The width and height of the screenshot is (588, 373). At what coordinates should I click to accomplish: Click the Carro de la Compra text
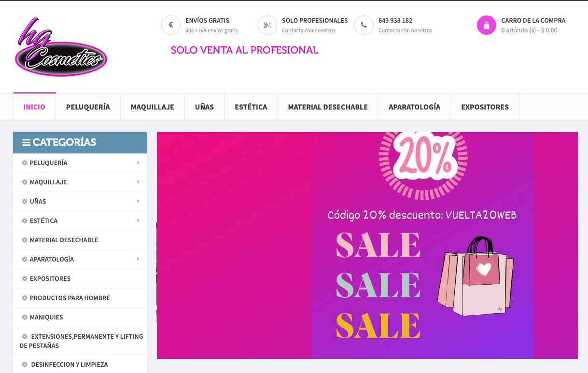tap(533, 20)
